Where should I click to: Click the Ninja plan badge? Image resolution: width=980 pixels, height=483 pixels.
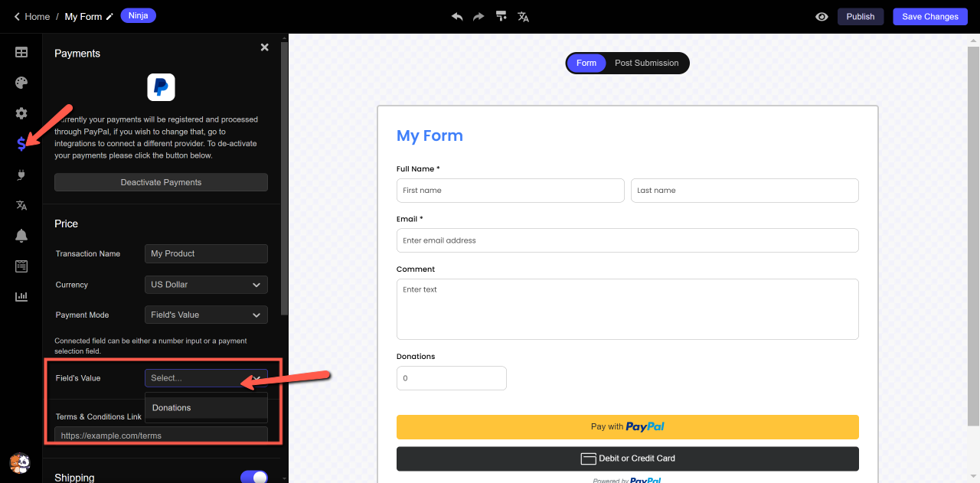pos(139,15)
